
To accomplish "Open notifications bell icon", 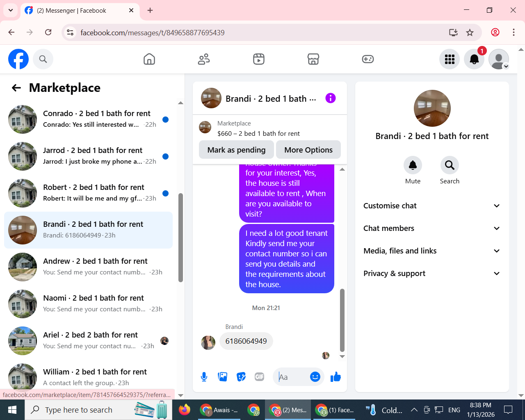I will point(474,59).
